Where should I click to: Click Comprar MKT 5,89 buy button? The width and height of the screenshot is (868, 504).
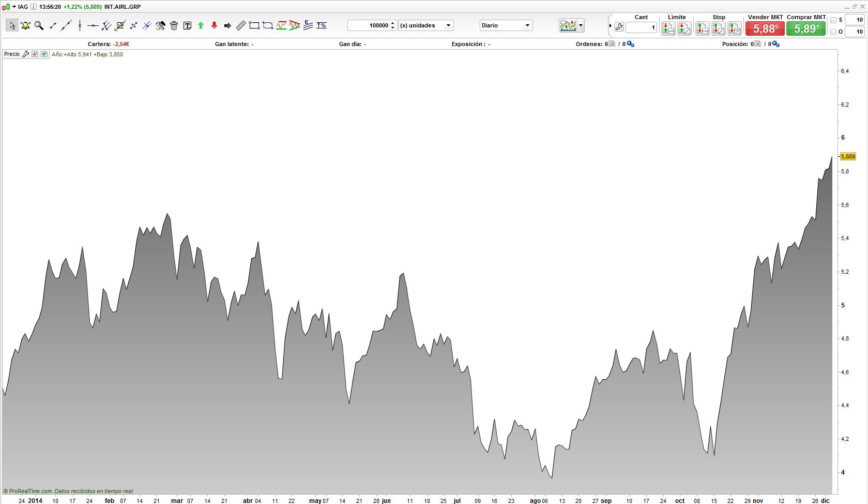(806, 28)
